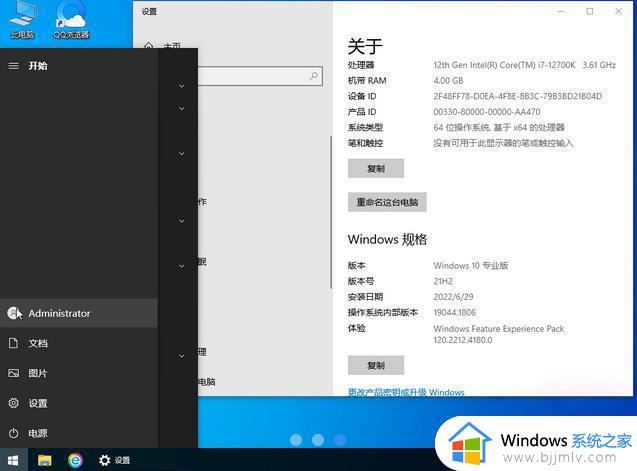Open 更改产品密钥或升级 Windows link

[405, 392]
